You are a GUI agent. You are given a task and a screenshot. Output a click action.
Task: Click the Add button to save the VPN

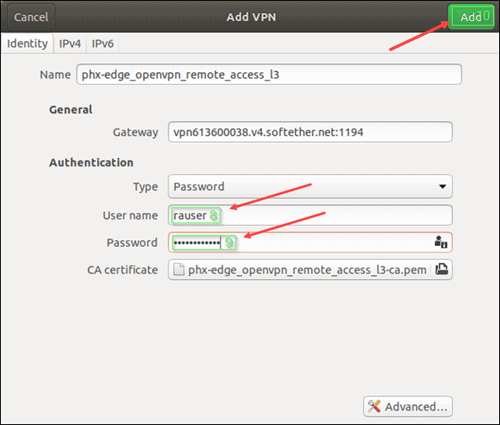click(x=471, y=17)
